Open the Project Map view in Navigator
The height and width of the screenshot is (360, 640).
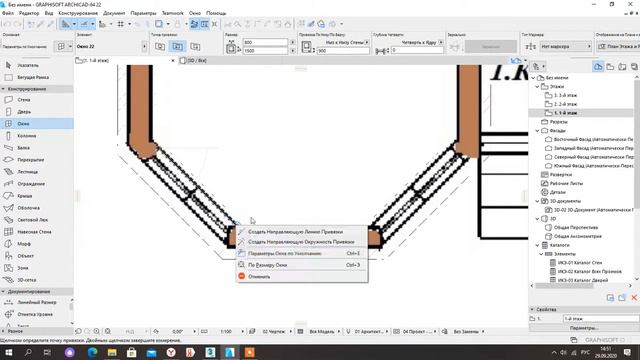(x=598, y=67)
